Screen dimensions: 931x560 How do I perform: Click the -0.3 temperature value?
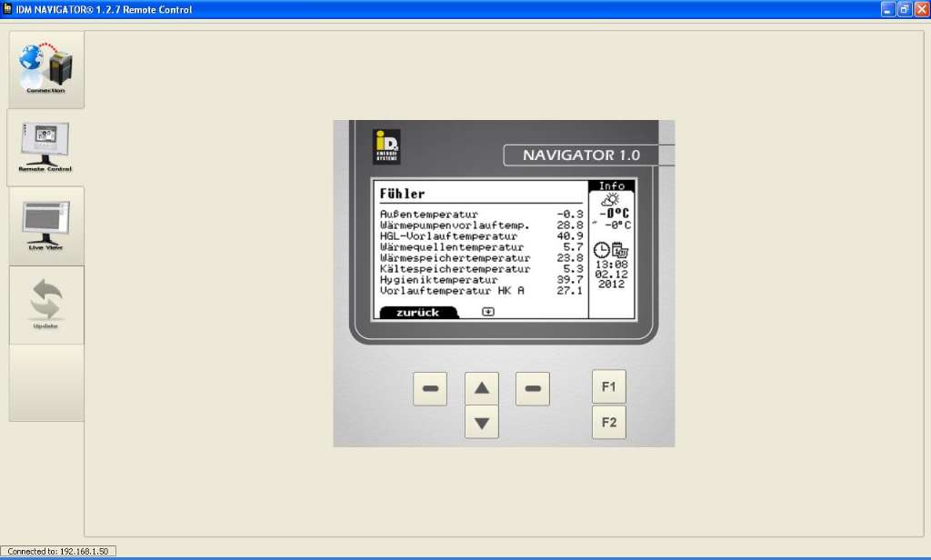pyautogui.click(x=570, y=215)
